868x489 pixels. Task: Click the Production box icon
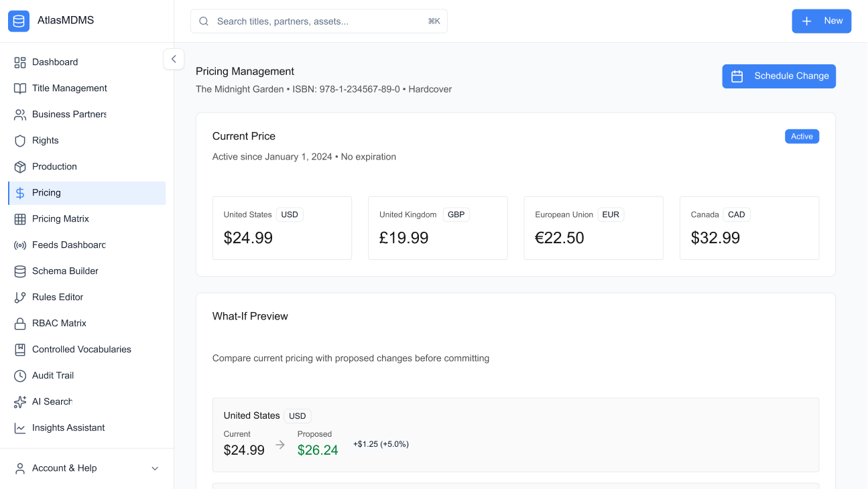pos(20,167)
